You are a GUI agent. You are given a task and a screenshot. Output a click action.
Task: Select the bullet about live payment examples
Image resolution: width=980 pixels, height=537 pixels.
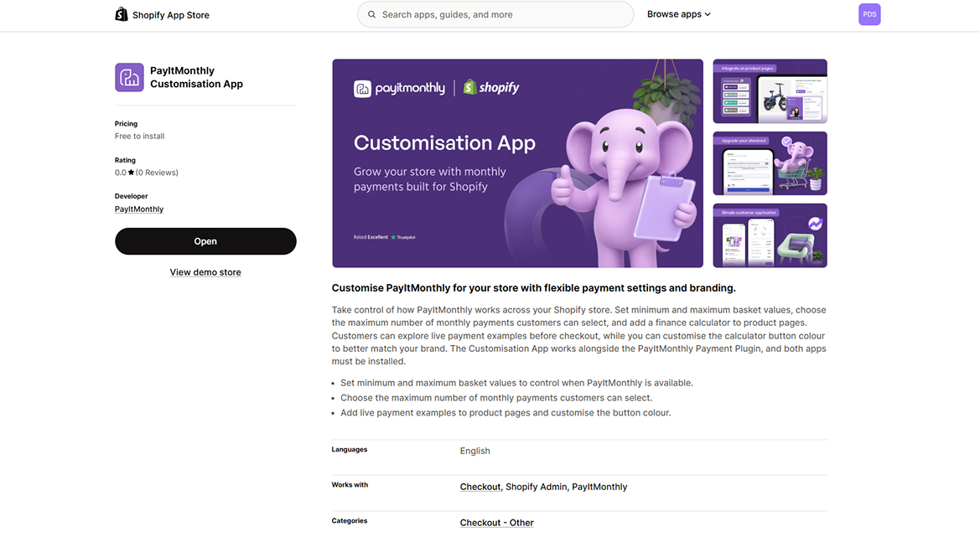click(x=506, y=413)
